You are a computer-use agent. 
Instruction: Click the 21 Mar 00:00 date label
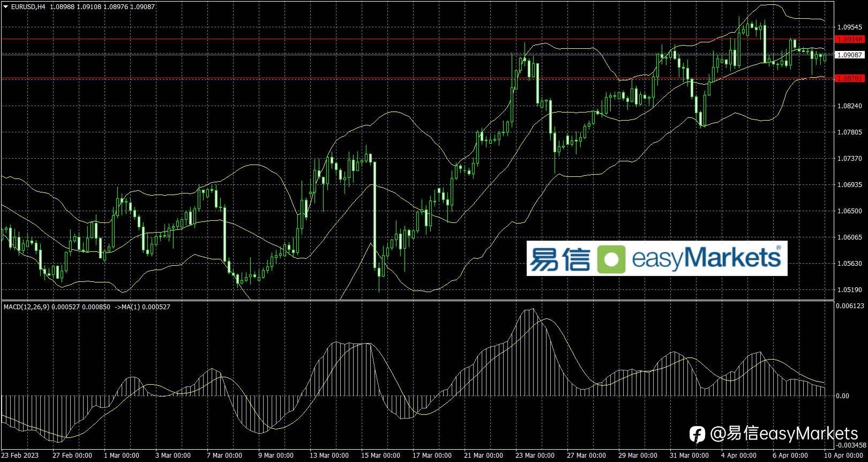click(x=483, y=456)
